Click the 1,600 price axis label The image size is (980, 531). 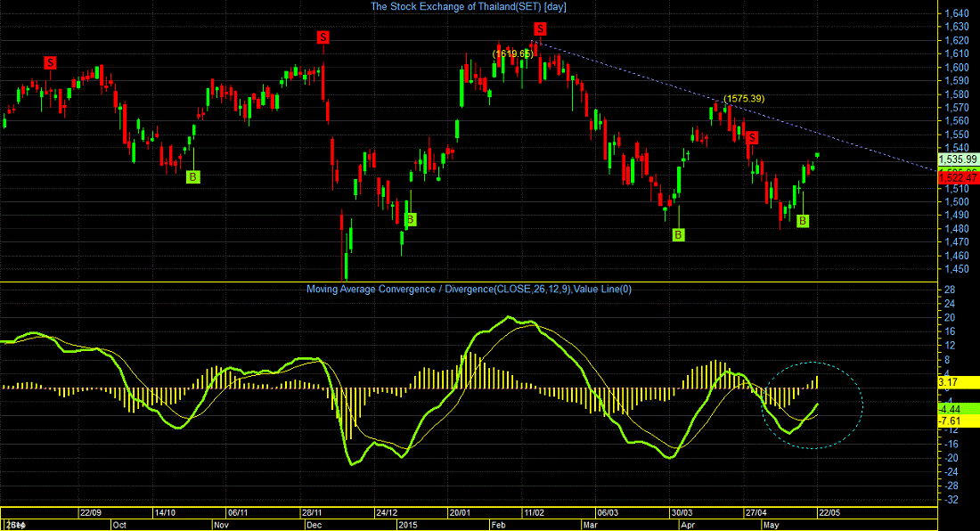click(x=958, y=68)
